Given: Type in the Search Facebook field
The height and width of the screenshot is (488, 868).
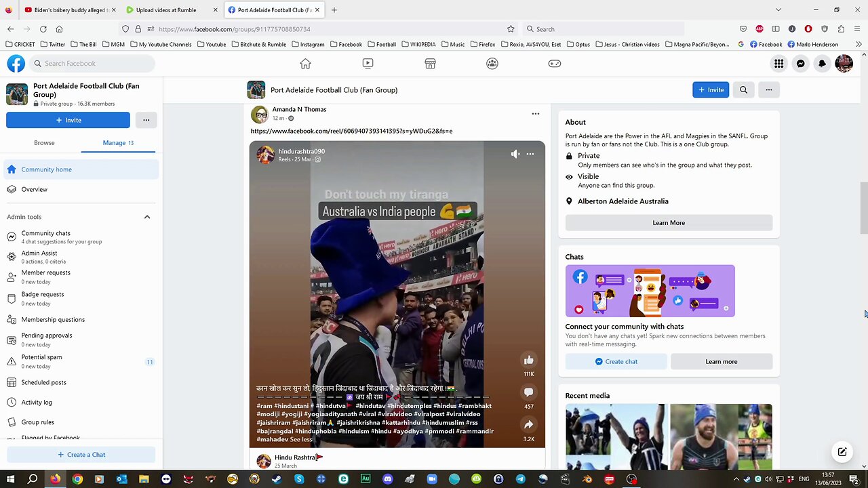Looking at the screenshot, I should tap(92, 63).
